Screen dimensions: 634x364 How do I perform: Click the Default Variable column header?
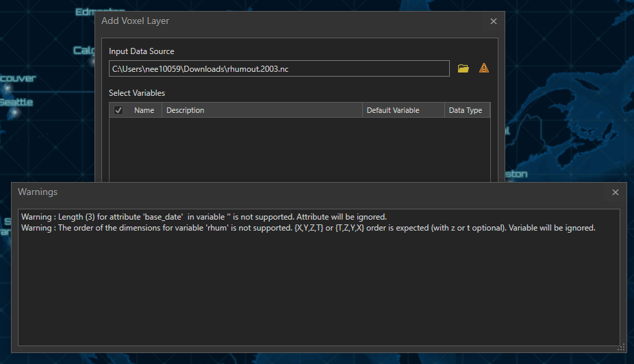click(403, 110)
